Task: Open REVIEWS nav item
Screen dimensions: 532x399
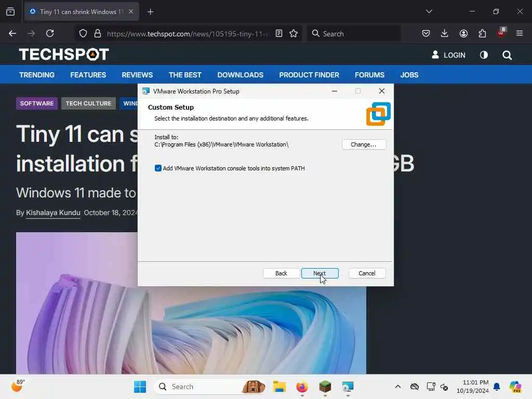Action: [137, 75]
